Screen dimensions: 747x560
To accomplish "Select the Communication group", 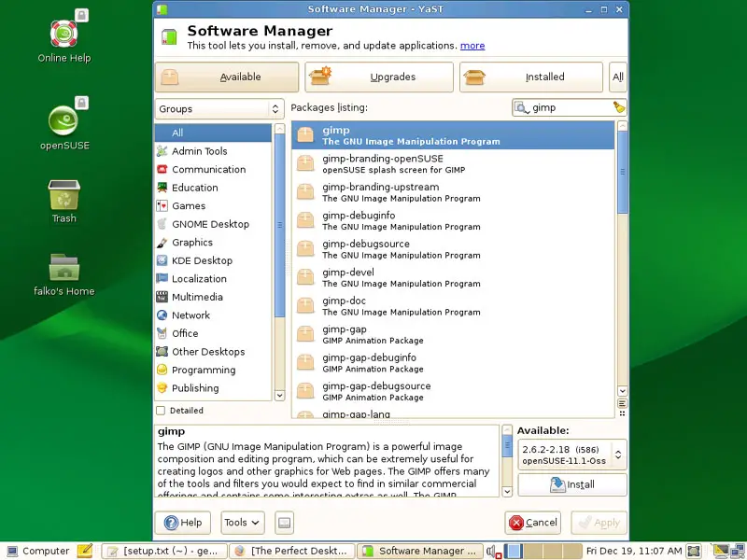I will pyautogui.click(x=214, y=169).
